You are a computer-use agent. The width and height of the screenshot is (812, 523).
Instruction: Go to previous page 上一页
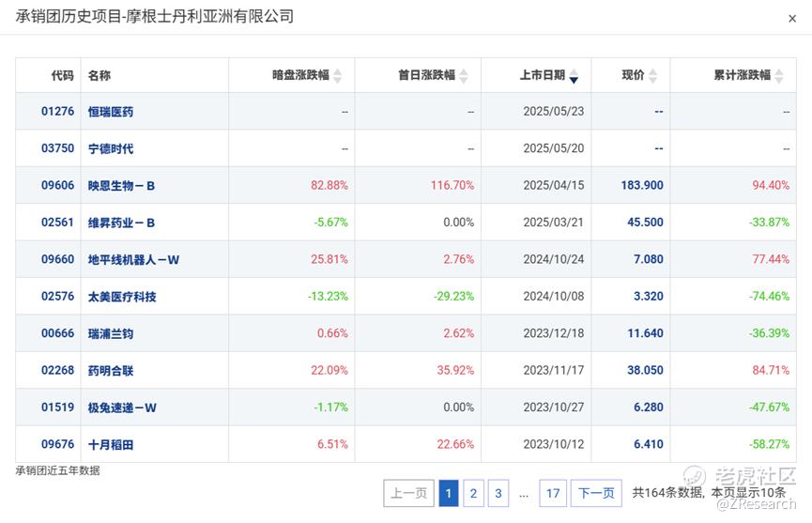tap(408, 493)
